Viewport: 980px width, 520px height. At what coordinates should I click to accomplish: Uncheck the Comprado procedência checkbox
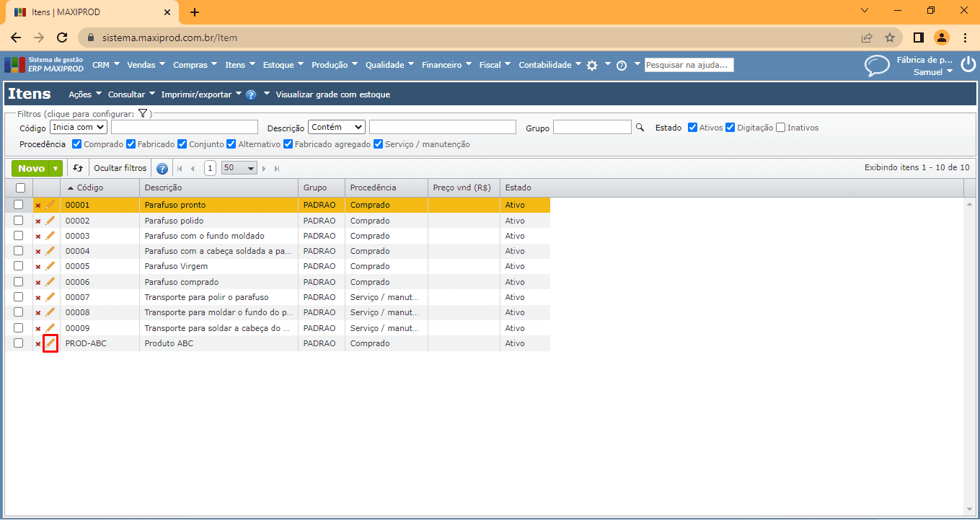click(77, 144)
